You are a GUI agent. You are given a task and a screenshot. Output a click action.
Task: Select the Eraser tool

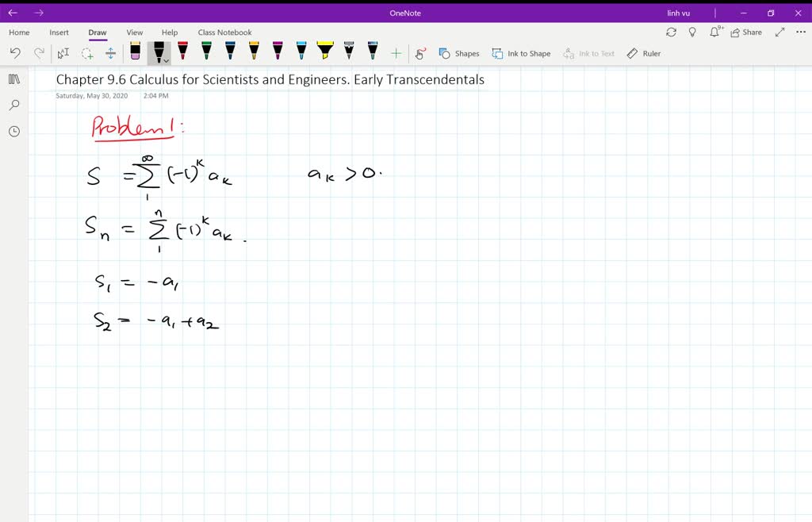coord(135,53)
